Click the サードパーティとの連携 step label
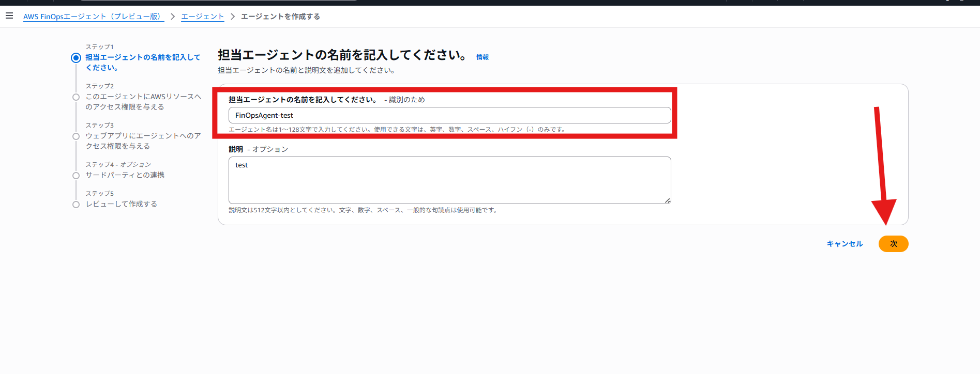The height and width of the screenshot is (374, 980). (x=125, y=175)
